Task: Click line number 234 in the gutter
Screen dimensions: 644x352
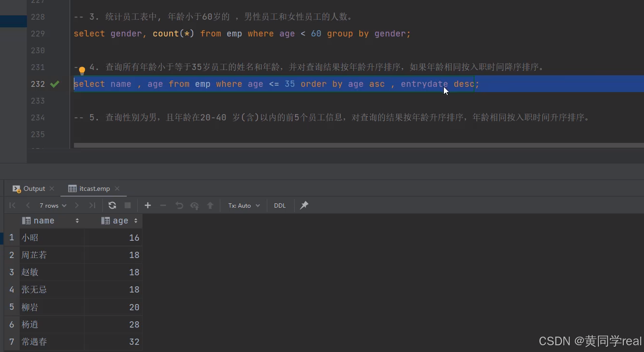Action: pos(37,117)
